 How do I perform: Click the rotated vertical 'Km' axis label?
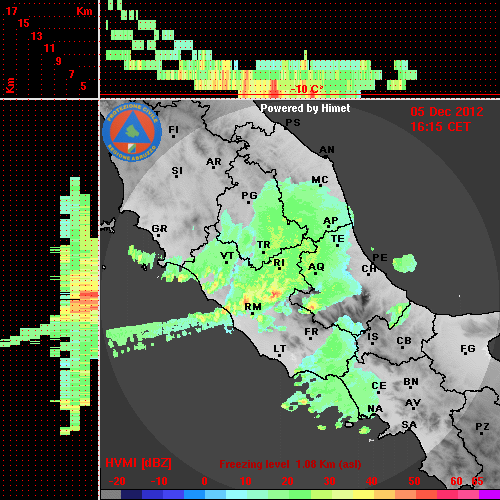pyautogui.click(x=10, y=85)
